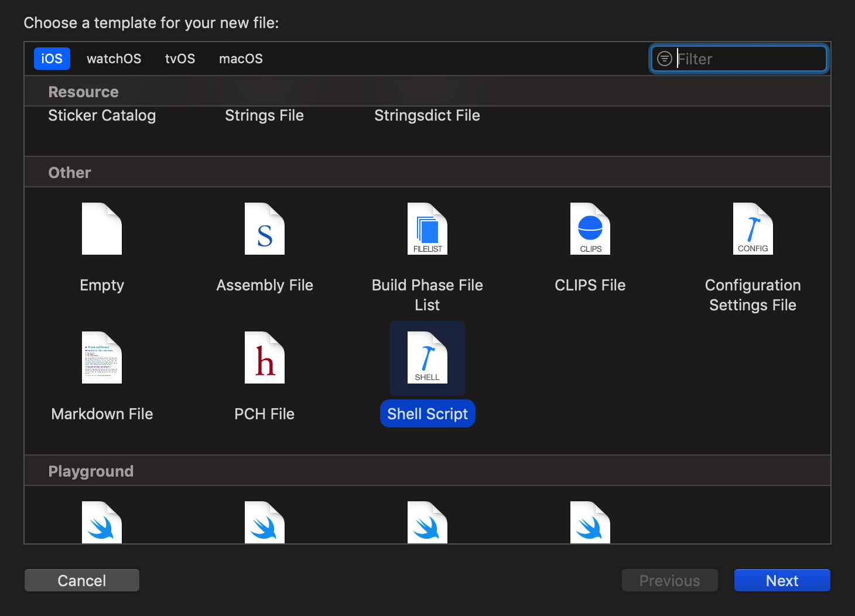Screen dimensions: 855x616
Task: Select the Strings File template
Action: [x=265, y=115]
